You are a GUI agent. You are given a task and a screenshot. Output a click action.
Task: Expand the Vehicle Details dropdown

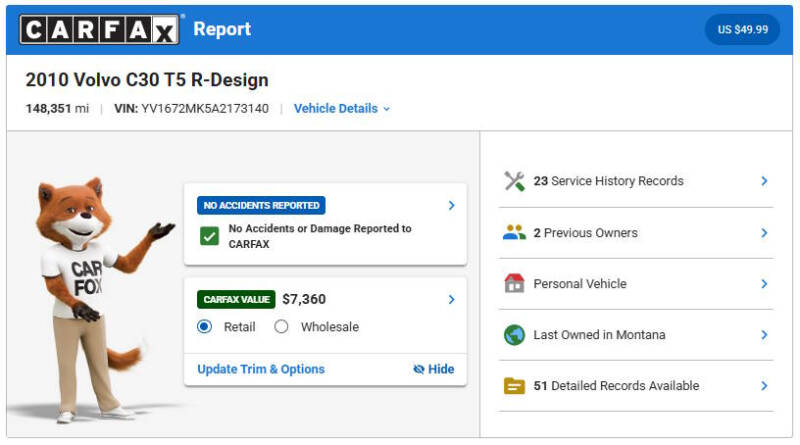[342, 109]
